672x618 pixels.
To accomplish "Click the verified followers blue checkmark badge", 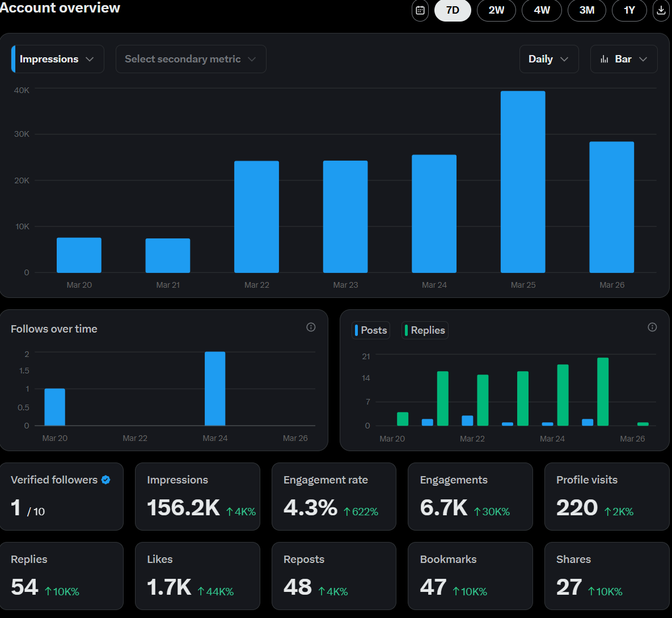I will tap(106, 480).
